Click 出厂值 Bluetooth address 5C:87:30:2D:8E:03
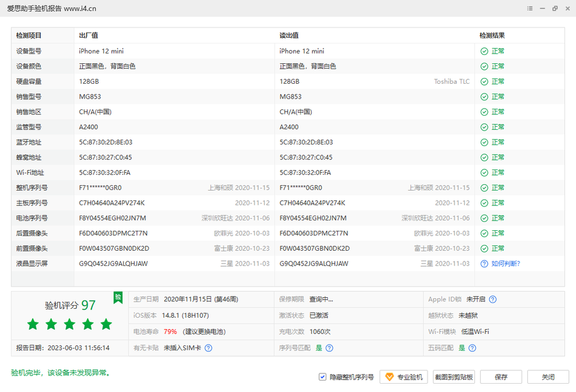This screenshot has height=392, width=576. coord(106,143)
